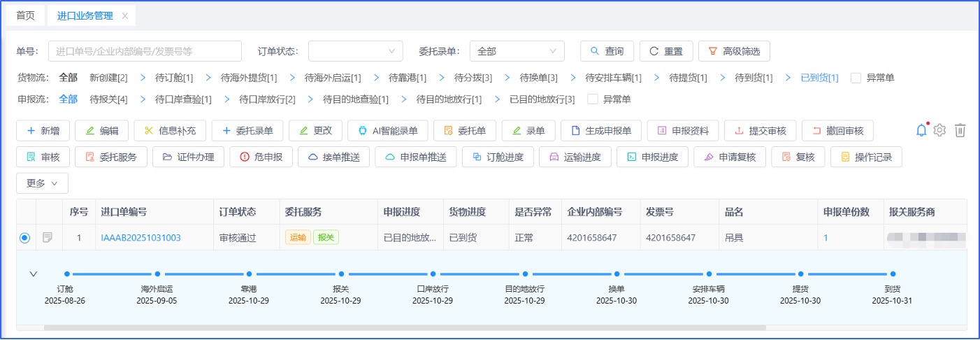View 运输进度 transport progress
Image resolution: width=980 pixels, height=340 pixels.
pyautogui.click(x=575, y=157)
